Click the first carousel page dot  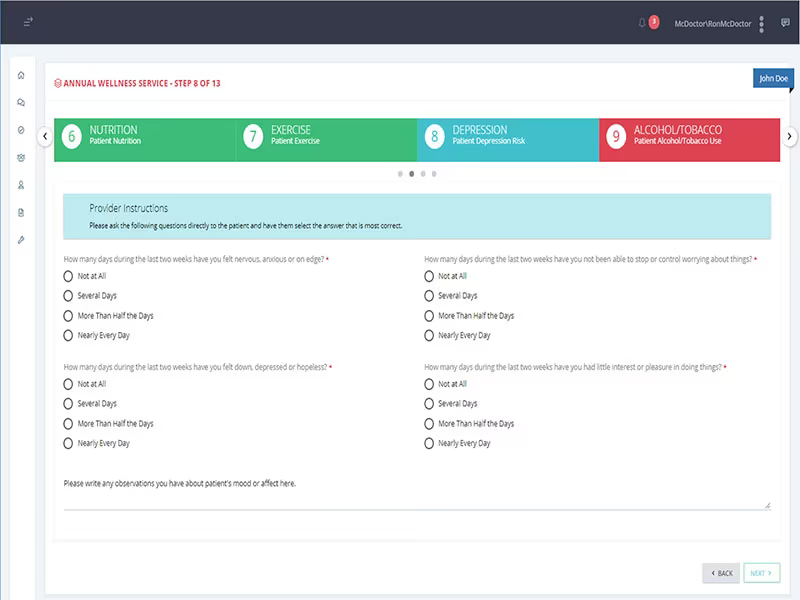coord(400,174)
